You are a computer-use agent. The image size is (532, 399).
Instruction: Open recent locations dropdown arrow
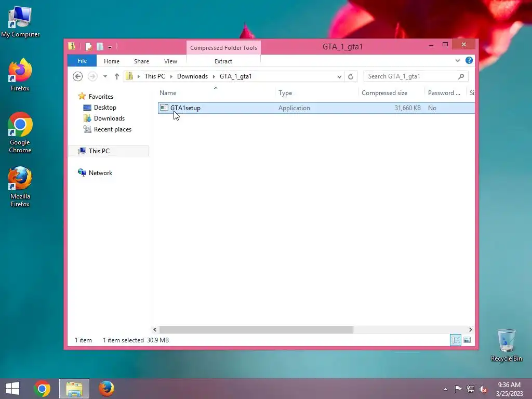[105, 76]
